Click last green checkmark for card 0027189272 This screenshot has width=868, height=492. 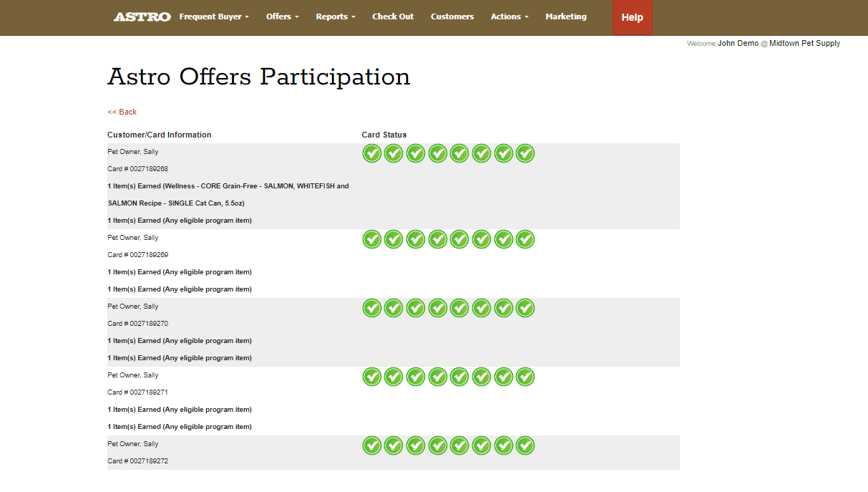(x=525, y=445)
